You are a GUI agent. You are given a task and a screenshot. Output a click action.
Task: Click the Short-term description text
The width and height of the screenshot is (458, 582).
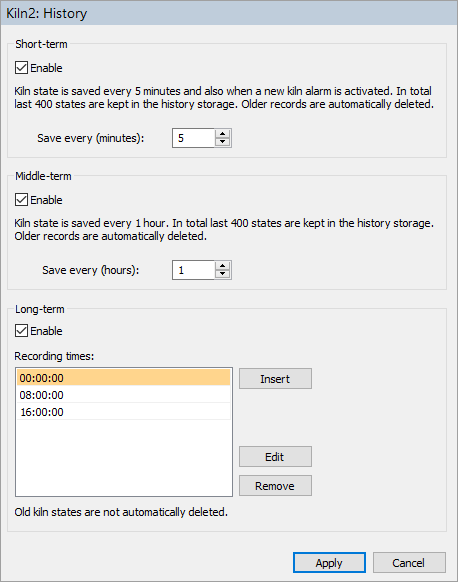coord(224,98)
